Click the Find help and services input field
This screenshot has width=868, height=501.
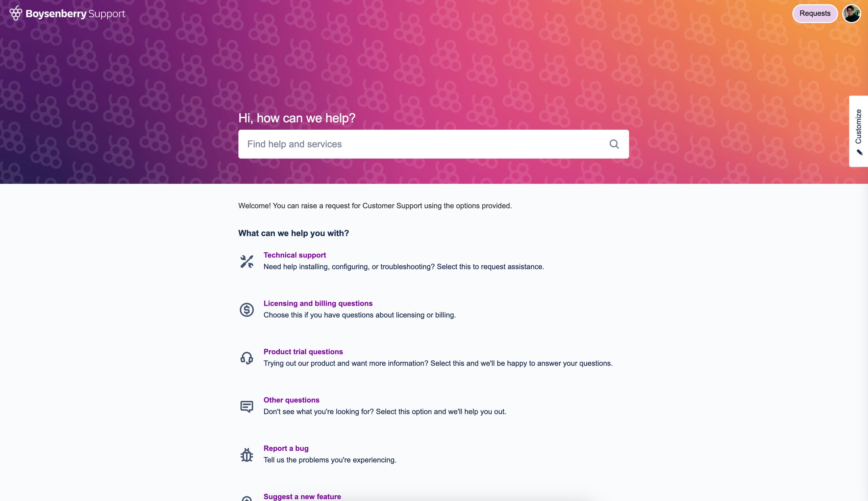[433, 144]
